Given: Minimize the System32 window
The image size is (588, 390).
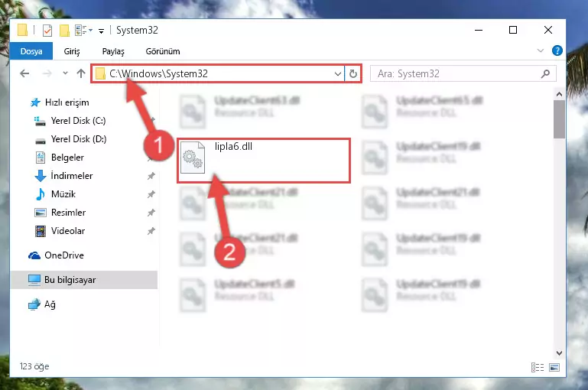Looking at the screenshot, I should click(479, 30).
